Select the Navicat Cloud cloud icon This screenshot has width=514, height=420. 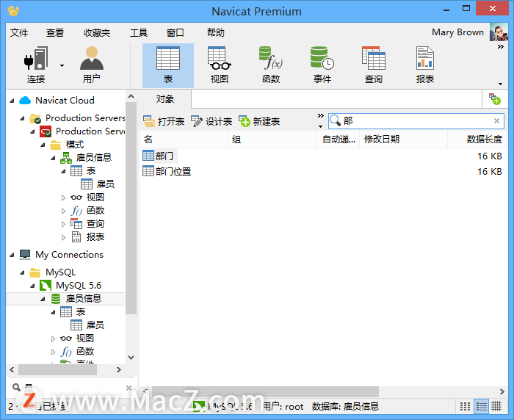25,101
